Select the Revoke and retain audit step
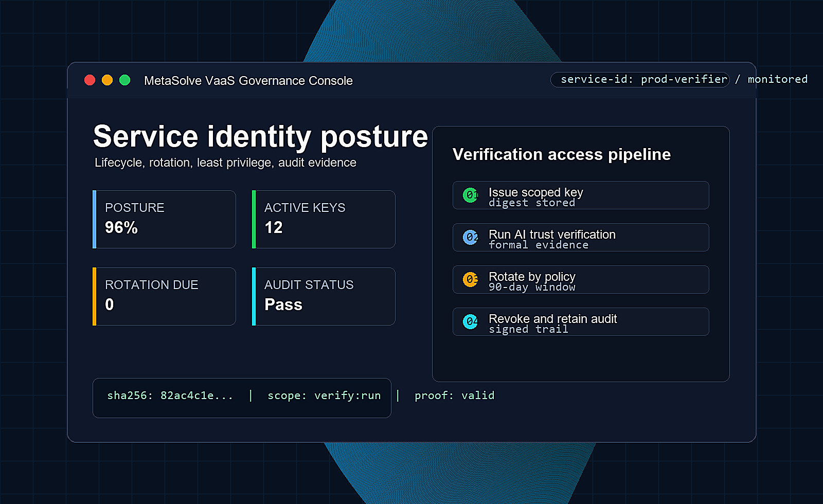The width and height of the screenshot is (823, 504). coord(581,322)
